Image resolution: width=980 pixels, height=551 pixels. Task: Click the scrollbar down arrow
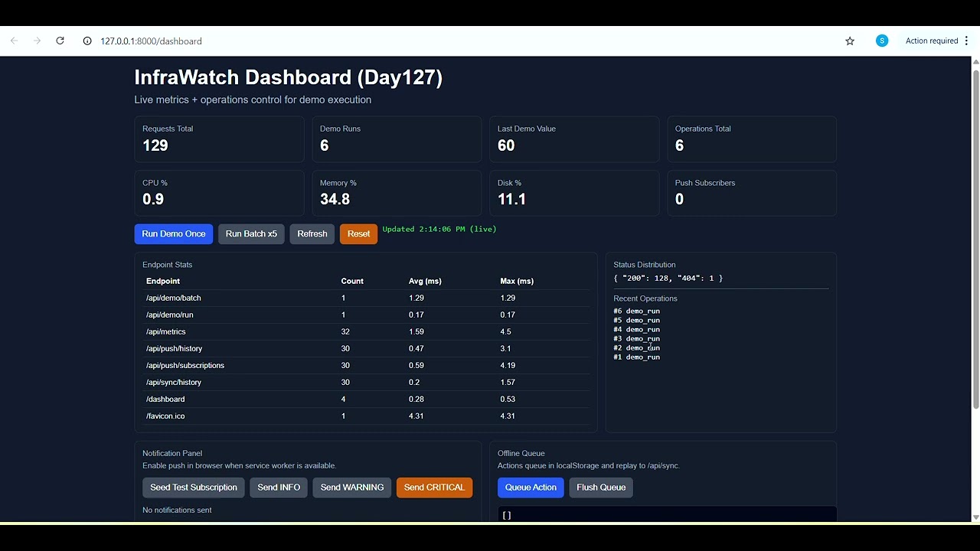click(975, 518)
